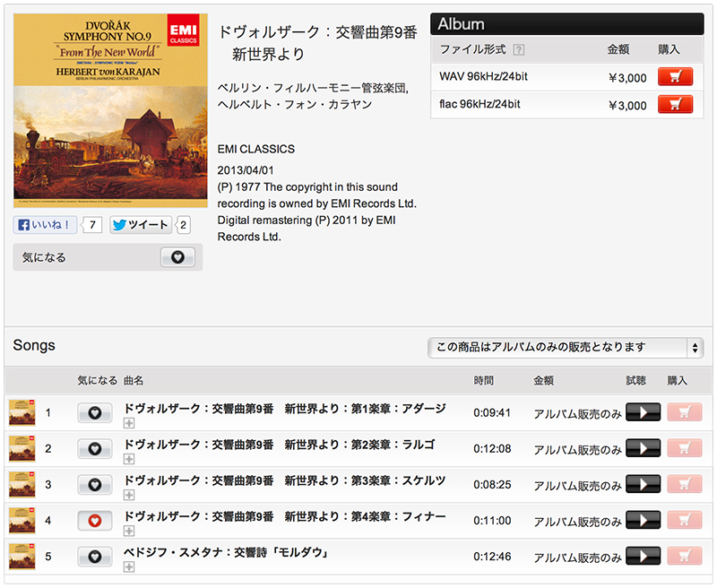This screenshot has width=717, height=588.
Task: Click the Album panel header
Action: click(x=567, y=24)
